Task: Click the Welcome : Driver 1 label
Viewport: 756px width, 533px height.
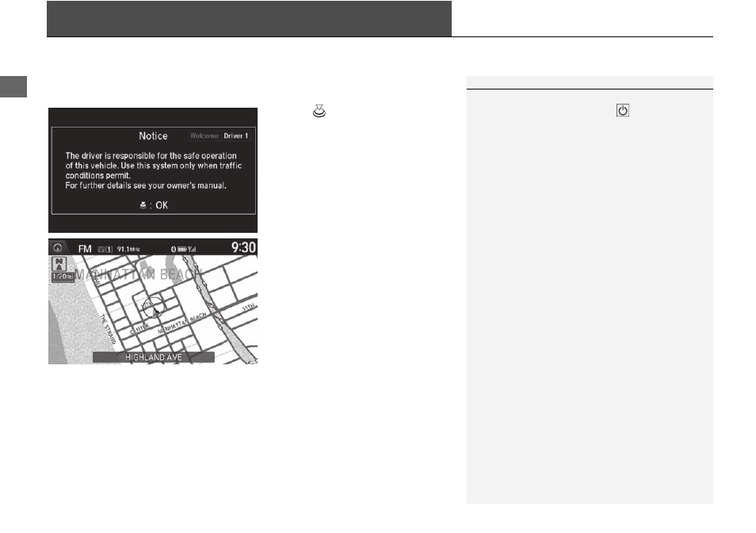Action: (x=219, y=136)
